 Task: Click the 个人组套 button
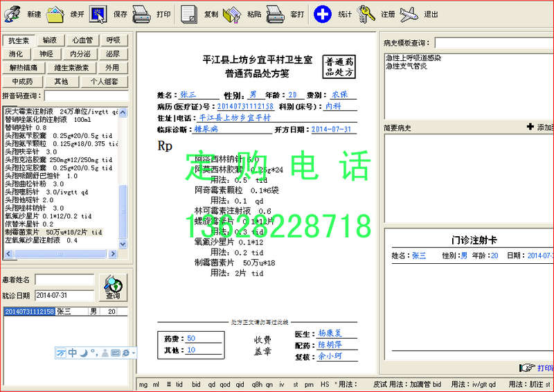click(x=105, y=82)
